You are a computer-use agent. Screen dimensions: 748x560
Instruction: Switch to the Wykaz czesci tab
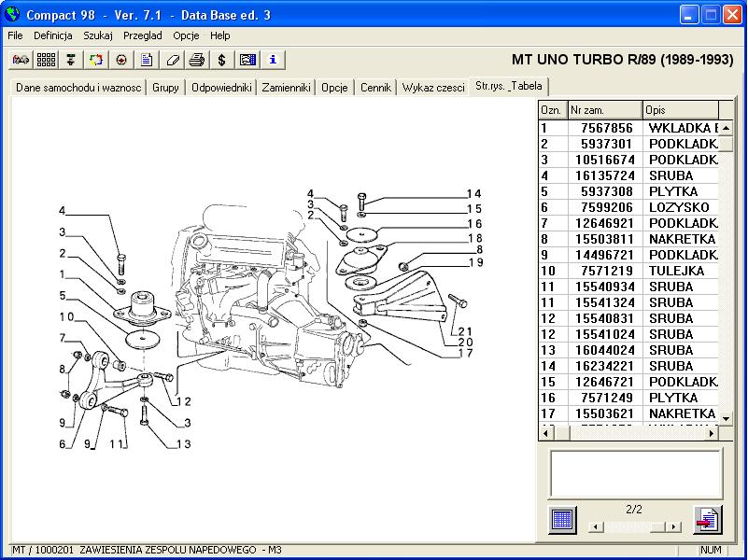click(433, 88)
